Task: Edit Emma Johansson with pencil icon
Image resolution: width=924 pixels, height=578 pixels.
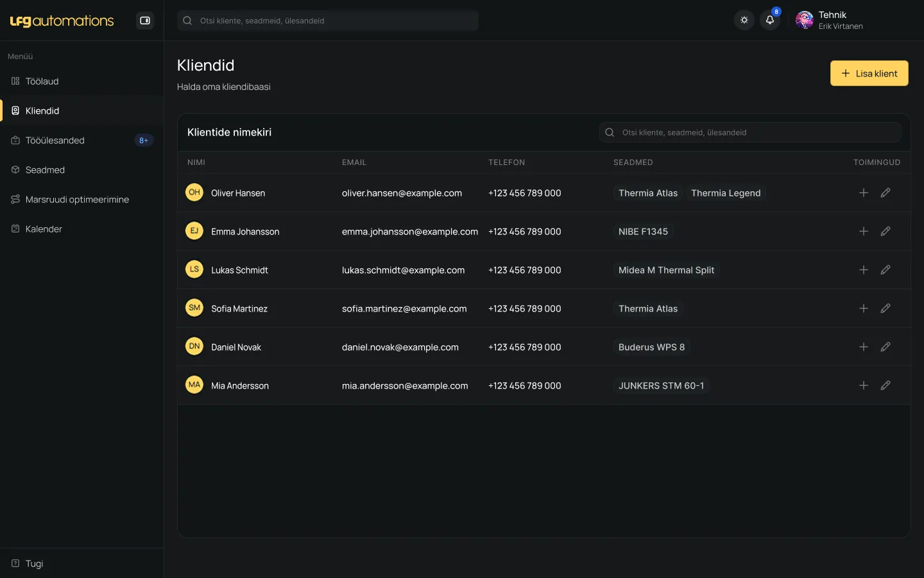Action: coord(886,231)
